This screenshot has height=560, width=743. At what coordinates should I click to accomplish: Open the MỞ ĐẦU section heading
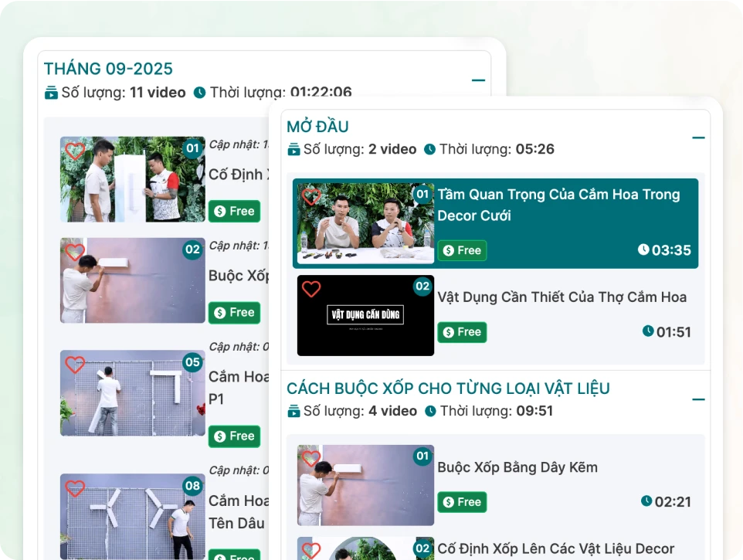point(317,127)
